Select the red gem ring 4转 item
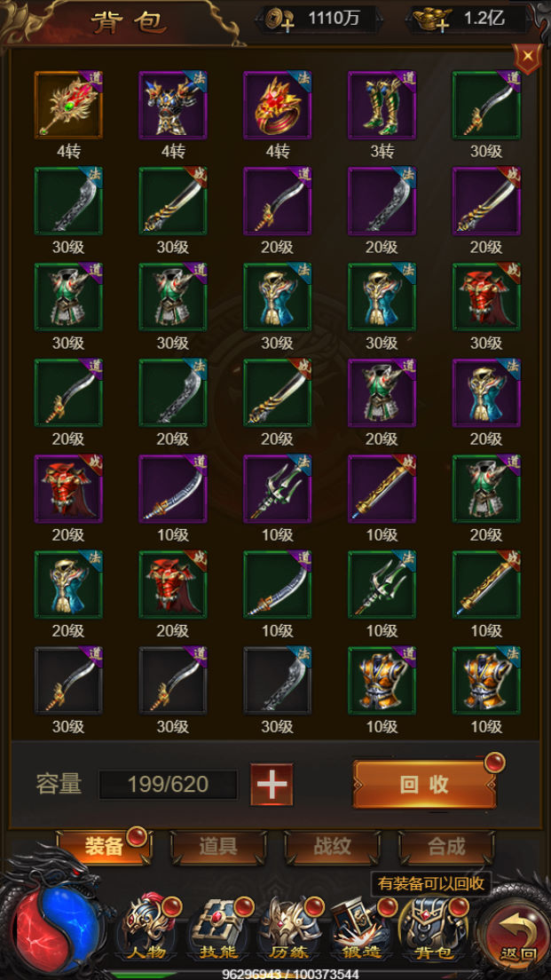The height and width of the screenshot is (980, 551). pos(278,105)
